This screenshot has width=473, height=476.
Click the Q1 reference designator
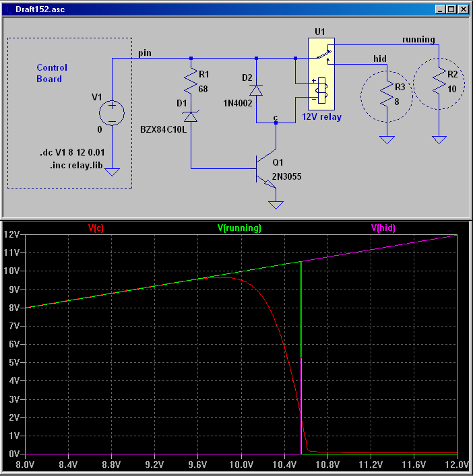pos(278,162)
